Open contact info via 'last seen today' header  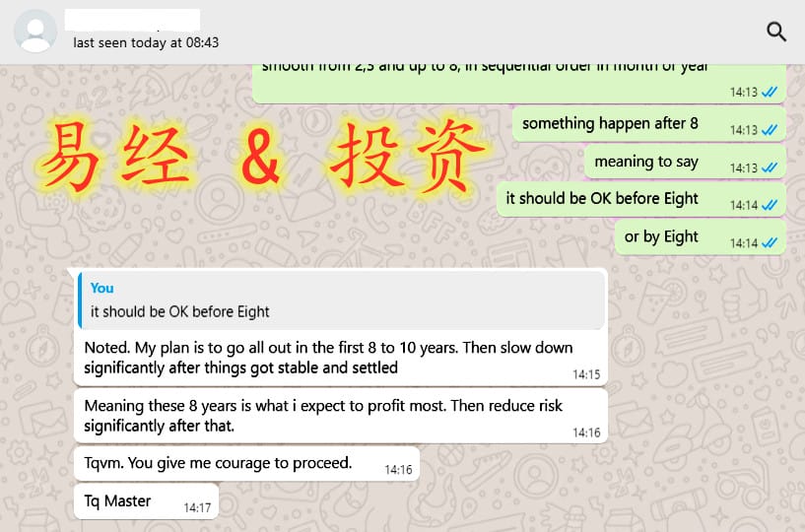click(x=146, y=42)
